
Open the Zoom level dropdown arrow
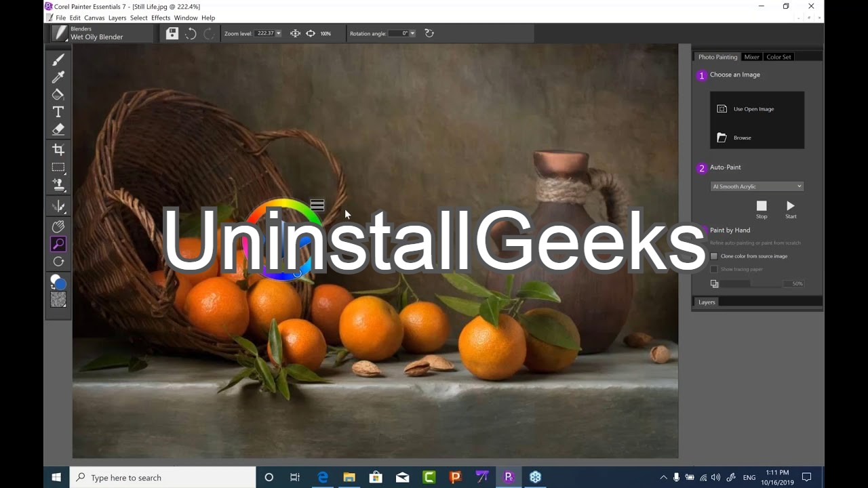pyautogui.click(x=278, y=33)
